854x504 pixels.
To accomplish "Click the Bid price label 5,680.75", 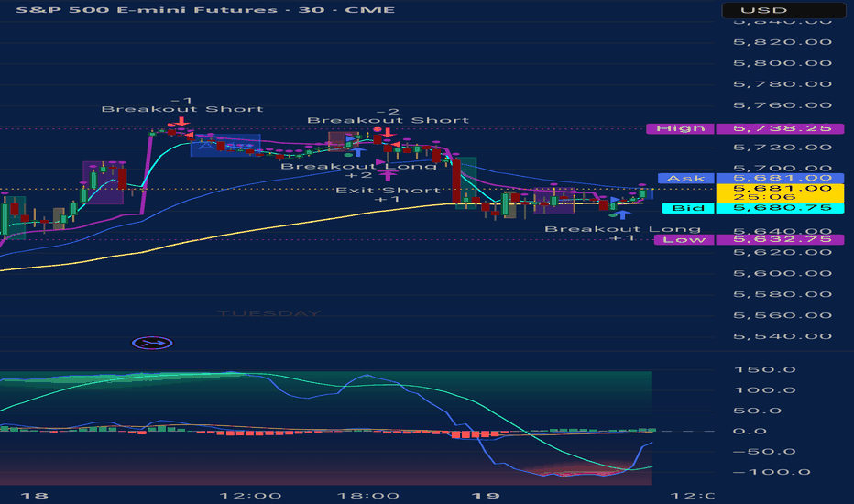I will coord(780,208).
